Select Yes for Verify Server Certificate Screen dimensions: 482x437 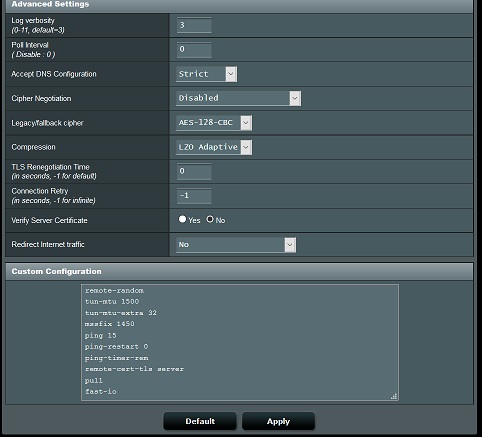coord(182,219)
